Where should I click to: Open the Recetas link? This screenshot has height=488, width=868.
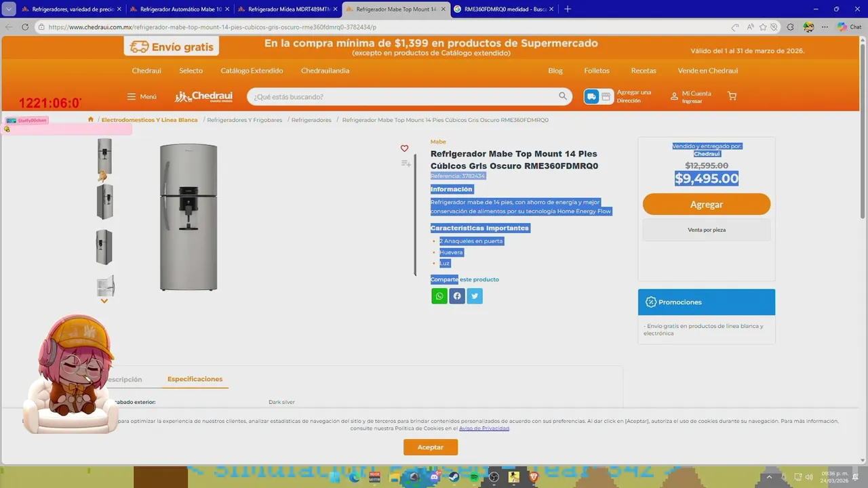[x=644, y=70]
